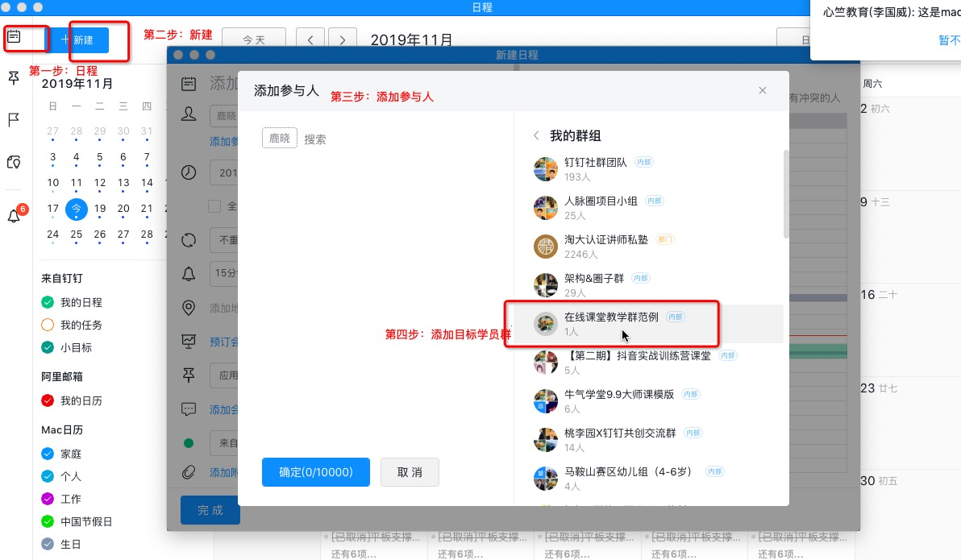Select group 牛气学堂9.9大师课模版
961x560 pixels.
pos(650,400)
